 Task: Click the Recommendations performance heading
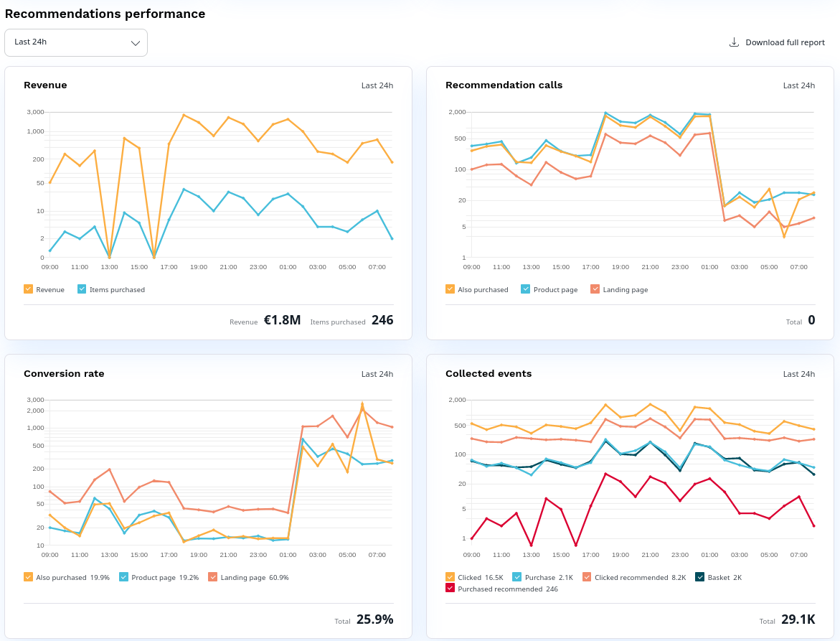click(105, 14)
